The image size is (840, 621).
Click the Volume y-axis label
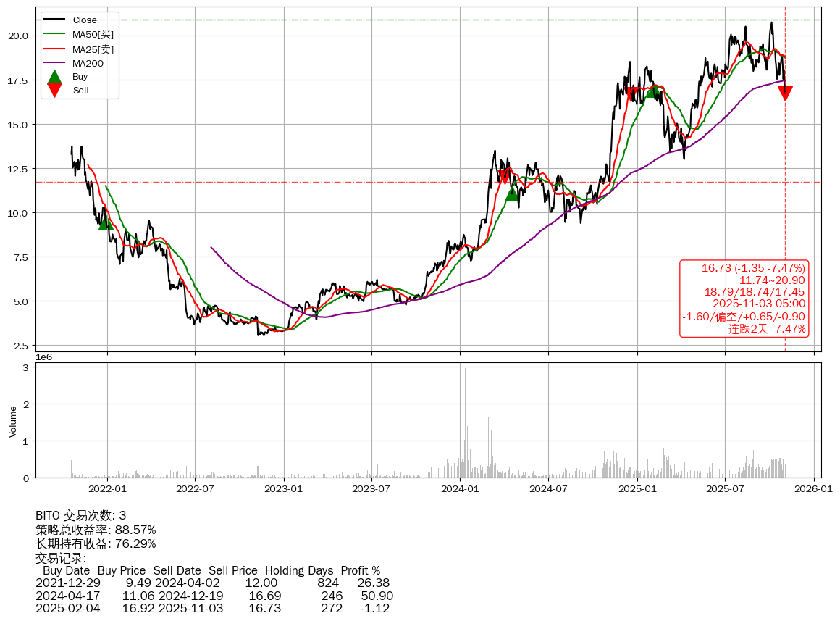pos(12,421)
